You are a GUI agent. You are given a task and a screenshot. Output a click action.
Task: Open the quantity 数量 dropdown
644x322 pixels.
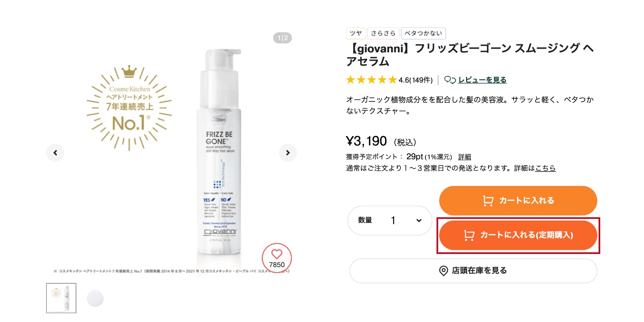click(x=390, y=220)
